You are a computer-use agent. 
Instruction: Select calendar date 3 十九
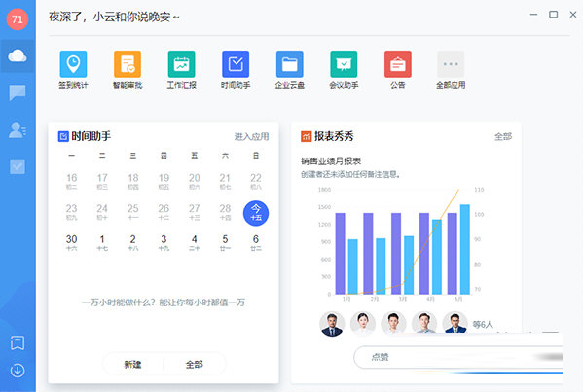coord(164,243)
